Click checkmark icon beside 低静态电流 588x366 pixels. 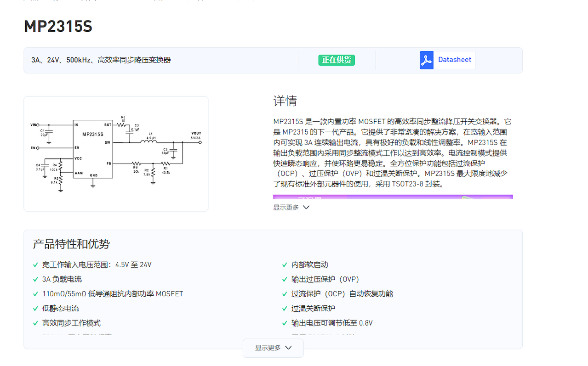[x=35, y=309]
